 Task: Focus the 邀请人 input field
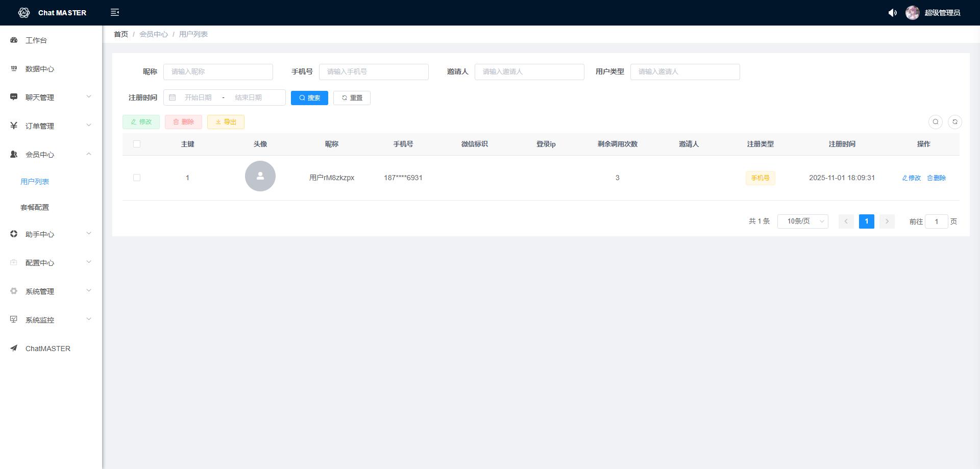529,72
